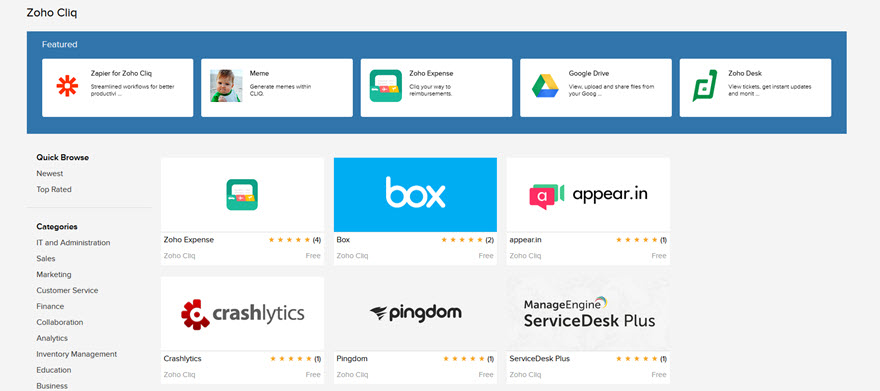The image size is (880, 391).
Task: Click the star rating for ServiceDesk Plus
Action: 636,358
